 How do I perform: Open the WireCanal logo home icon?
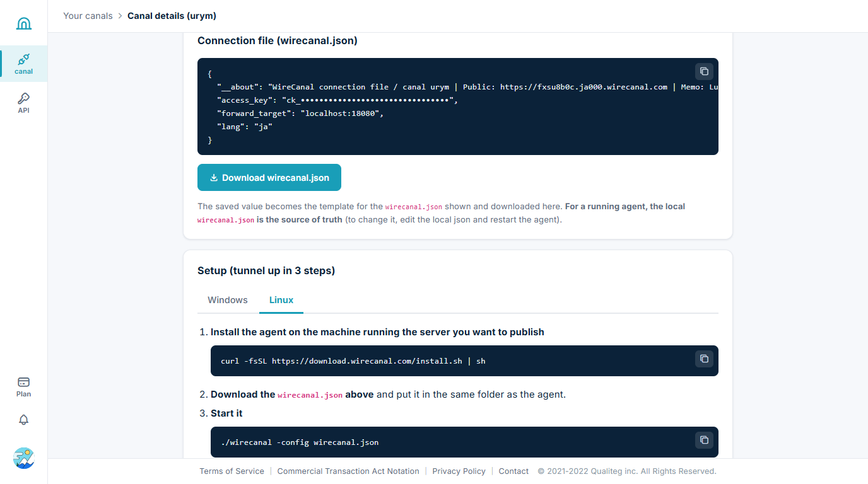pos(23,24)
